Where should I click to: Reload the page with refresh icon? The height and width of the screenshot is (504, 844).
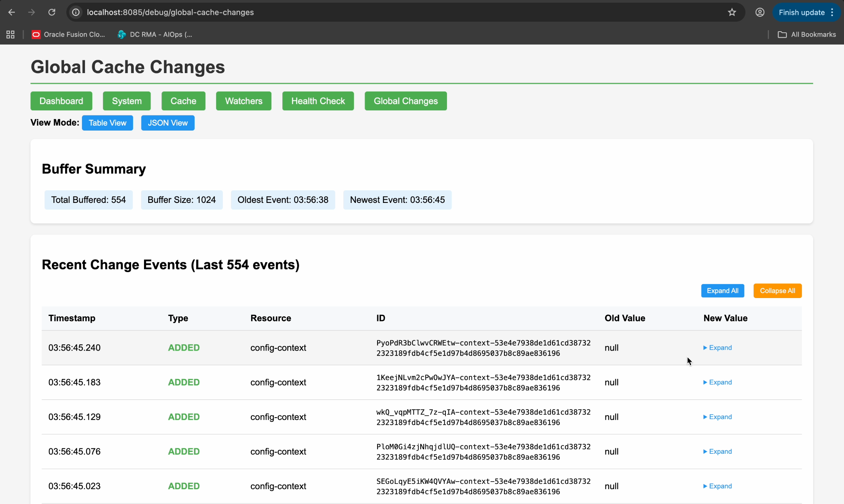pos(52,13)
